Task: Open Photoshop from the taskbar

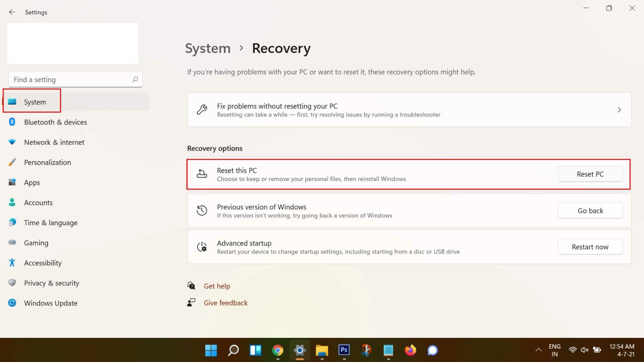Action: click(344, 350)
